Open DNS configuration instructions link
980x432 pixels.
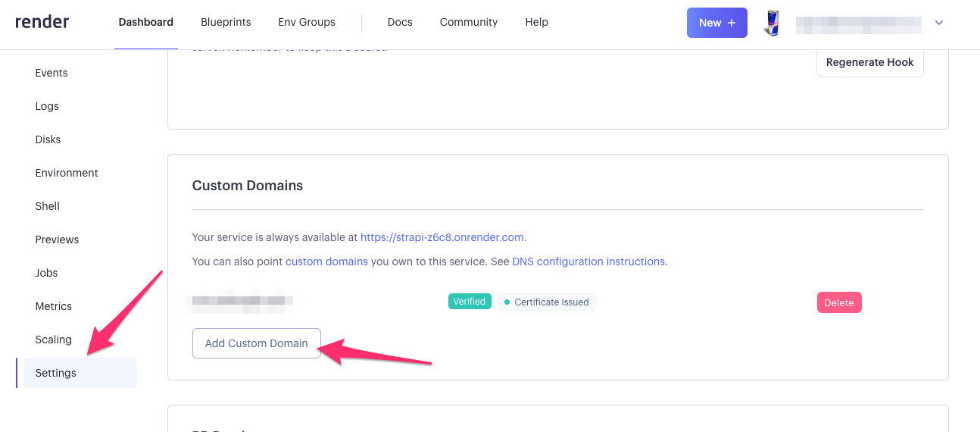588,261
